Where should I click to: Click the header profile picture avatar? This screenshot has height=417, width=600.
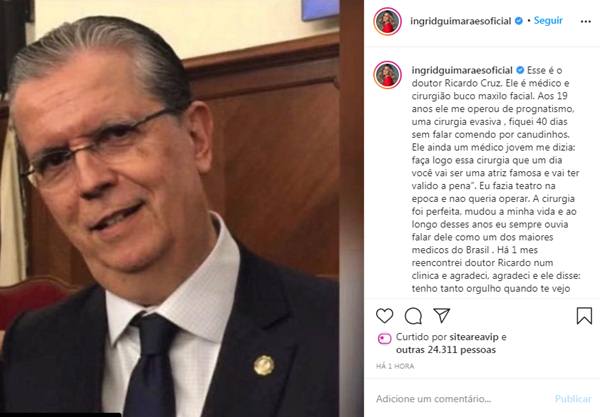(x=388, y=21)
